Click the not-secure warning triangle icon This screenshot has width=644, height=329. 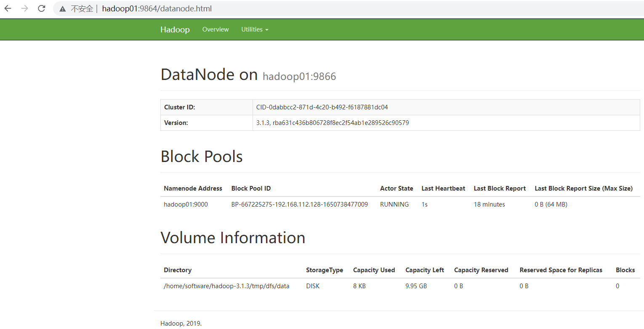(63, 9)
